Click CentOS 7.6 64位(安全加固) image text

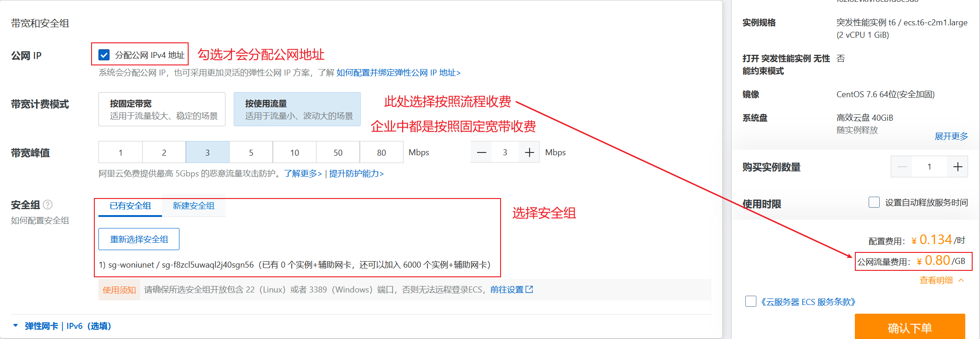pos(885,94)
